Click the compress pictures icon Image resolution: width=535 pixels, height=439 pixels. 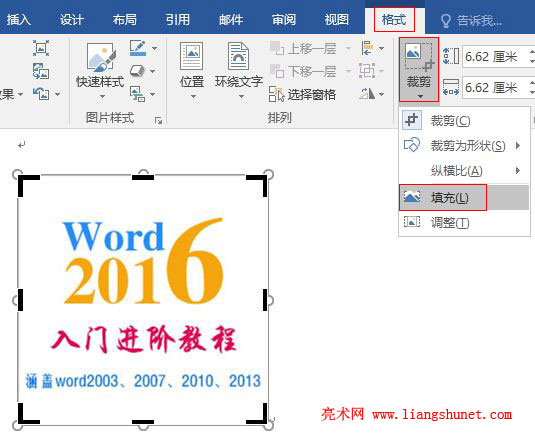41,48
